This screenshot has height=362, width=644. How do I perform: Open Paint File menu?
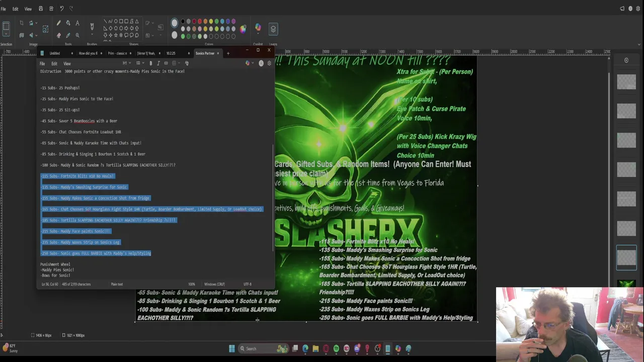point(4,9)
